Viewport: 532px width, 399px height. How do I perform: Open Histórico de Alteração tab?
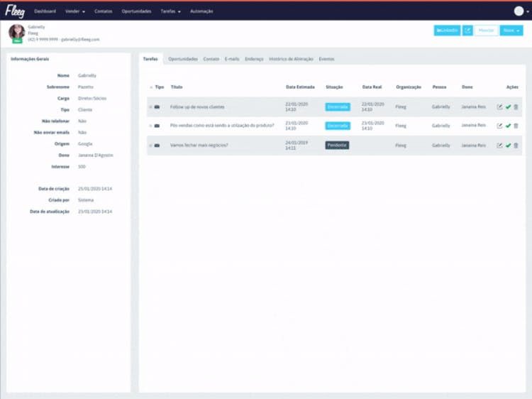click(291, 59)
